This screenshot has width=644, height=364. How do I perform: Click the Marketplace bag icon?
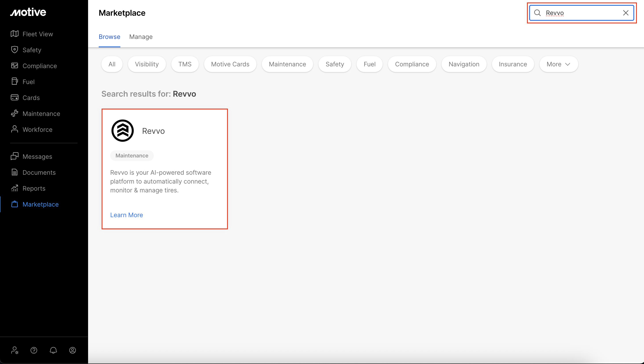coord(15,204)
